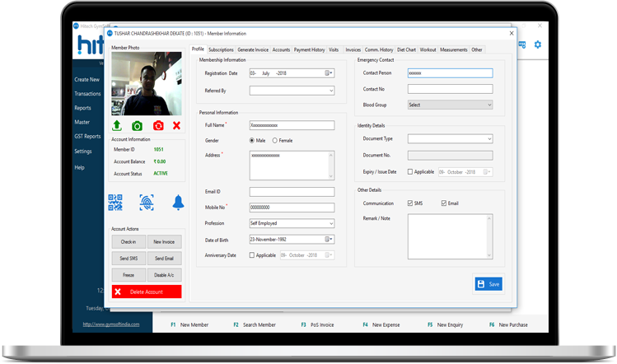Open fingerprint enrollment icon
Viewport: 617px width, 364px height.
[x=147, y=203]
